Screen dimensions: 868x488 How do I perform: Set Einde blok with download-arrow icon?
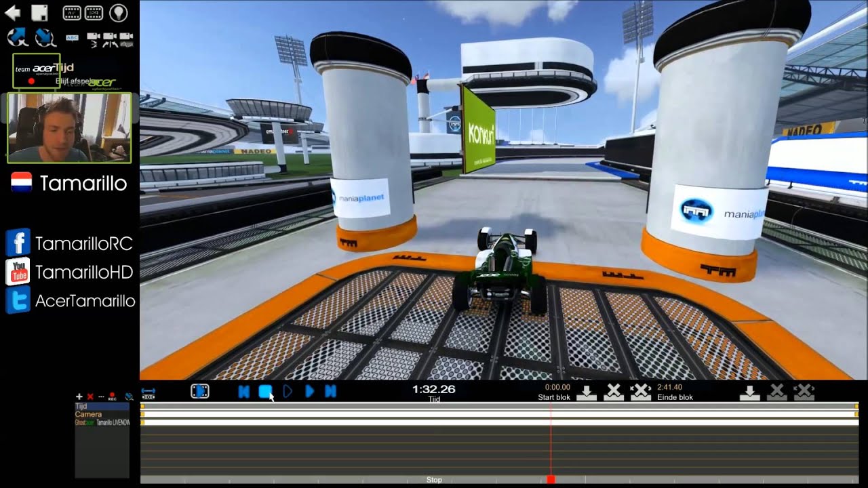click(x=749, y=392)
